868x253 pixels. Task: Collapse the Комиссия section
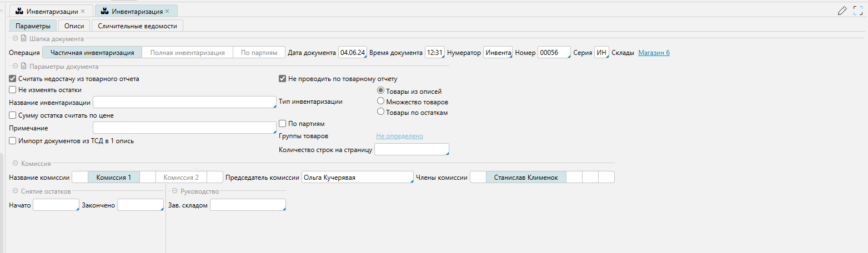coord(15,164)
